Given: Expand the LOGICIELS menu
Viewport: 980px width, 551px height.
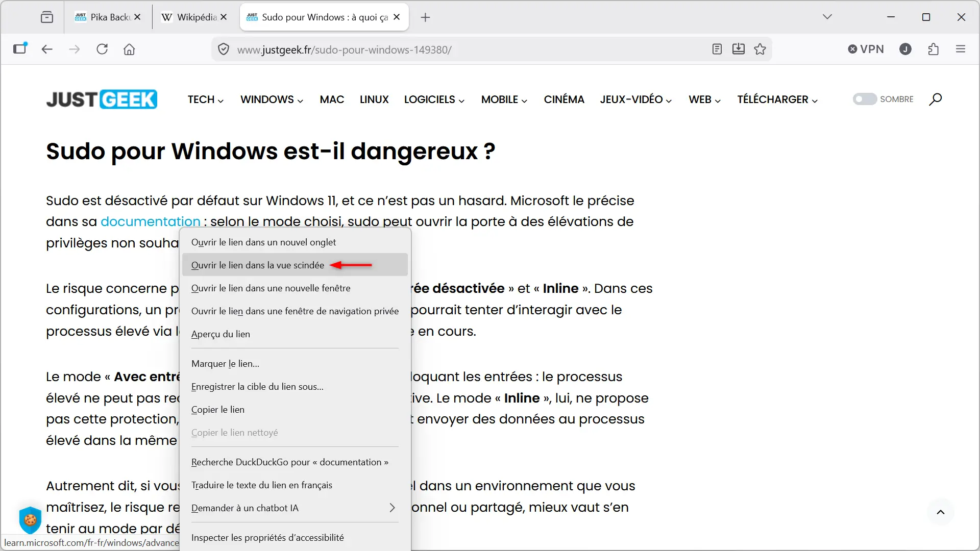Looking at the screenshot, I should 435,99.
